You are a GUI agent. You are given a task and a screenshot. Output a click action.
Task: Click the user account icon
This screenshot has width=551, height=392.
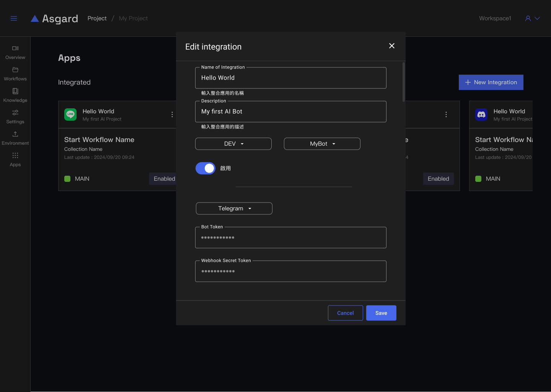click(x=528, y=18)
